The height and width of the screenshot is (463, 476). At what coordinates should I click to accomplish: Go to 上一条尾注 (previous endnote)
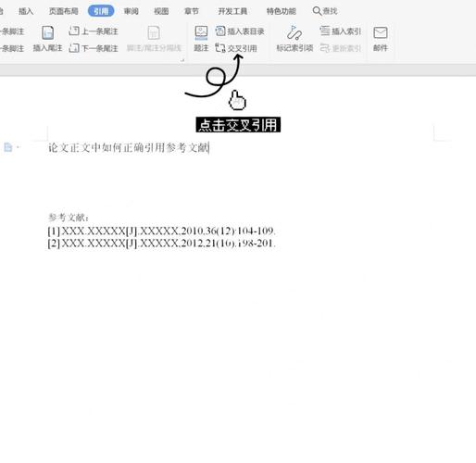click(x=94, y=31)
